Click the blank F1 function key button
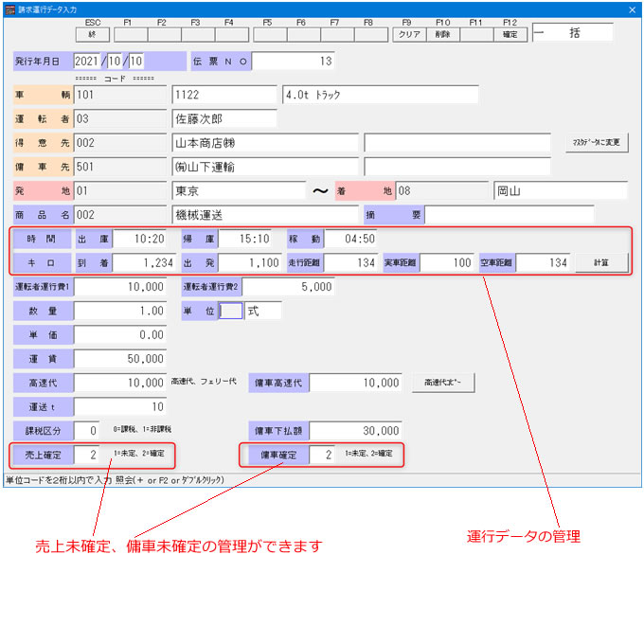This screenshot has height=644, width=644. pos(128,33)
